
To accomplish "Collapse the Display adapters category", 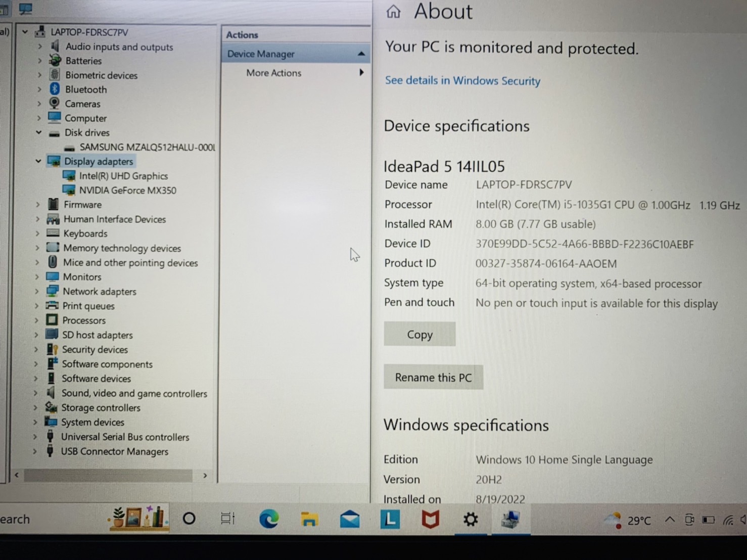I will tap(38, 161).
